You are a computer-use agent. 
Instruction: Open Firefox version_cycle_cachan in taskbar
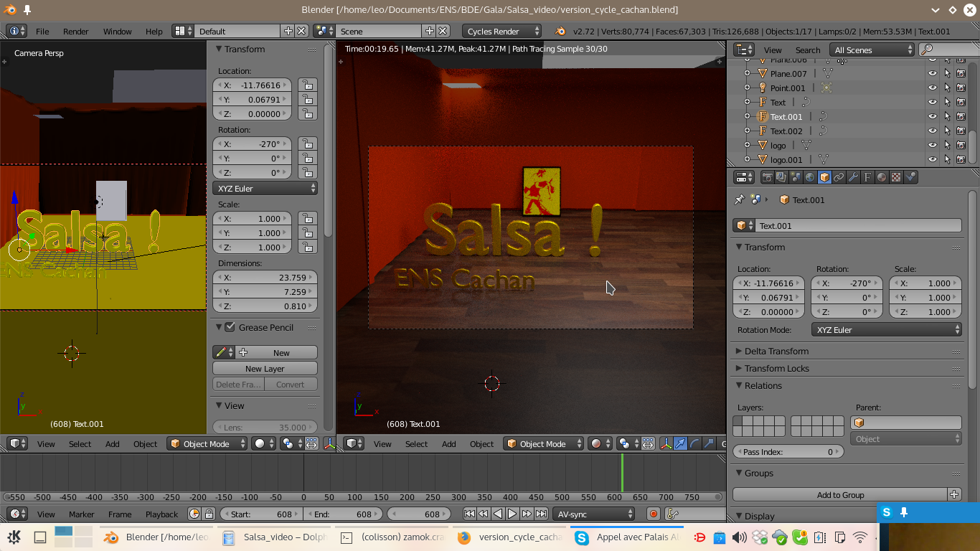(x=511, y=537)
